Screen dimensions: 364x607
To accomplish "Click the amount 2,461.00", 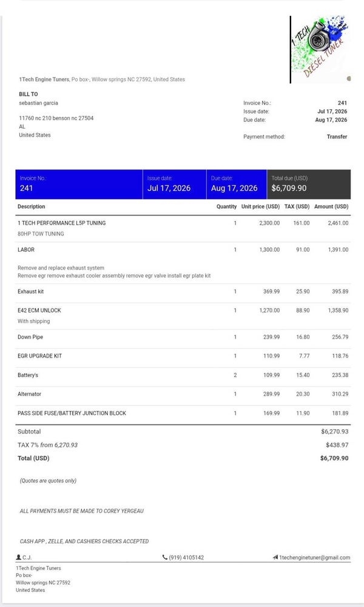I will (338, 223).
